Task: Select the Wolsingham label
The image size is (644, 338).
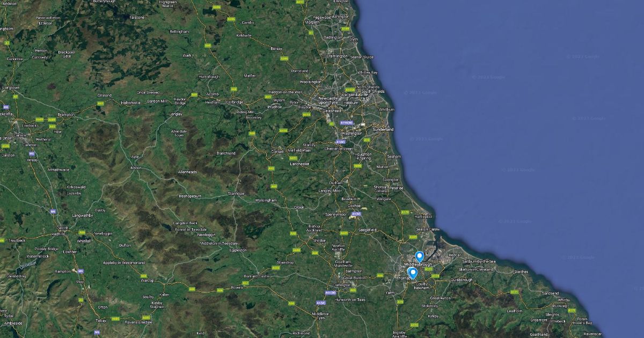Action: tap(266, 200)
